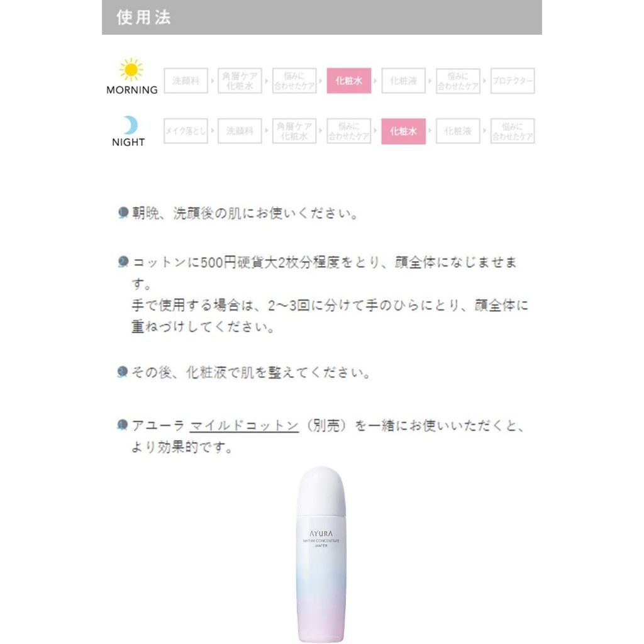The width and height of the screenshot is (644, 644).
Task: Click the 洗顔料 box in night routine
Action: (x=240, y=131)
